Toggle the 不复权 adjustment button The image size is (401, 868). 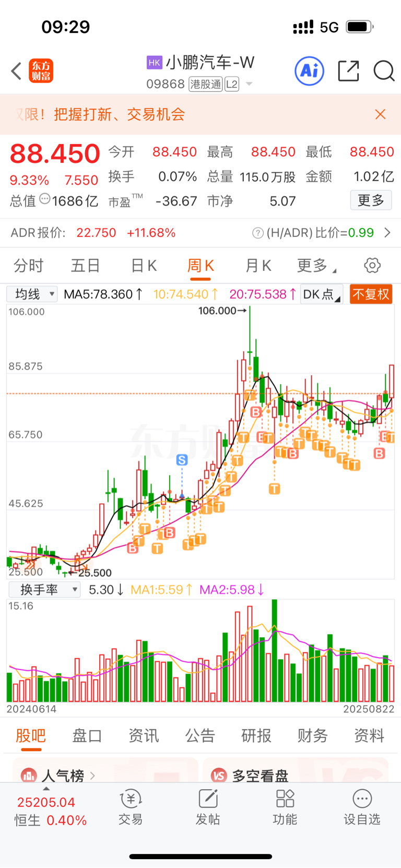pos(371,294)
